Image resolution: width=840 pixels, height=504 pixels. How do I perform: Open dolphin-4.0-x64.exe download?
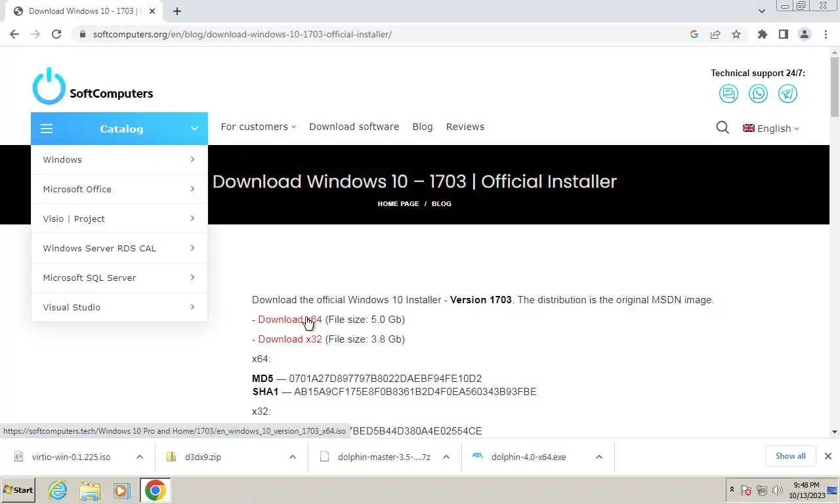coord(528,457)
